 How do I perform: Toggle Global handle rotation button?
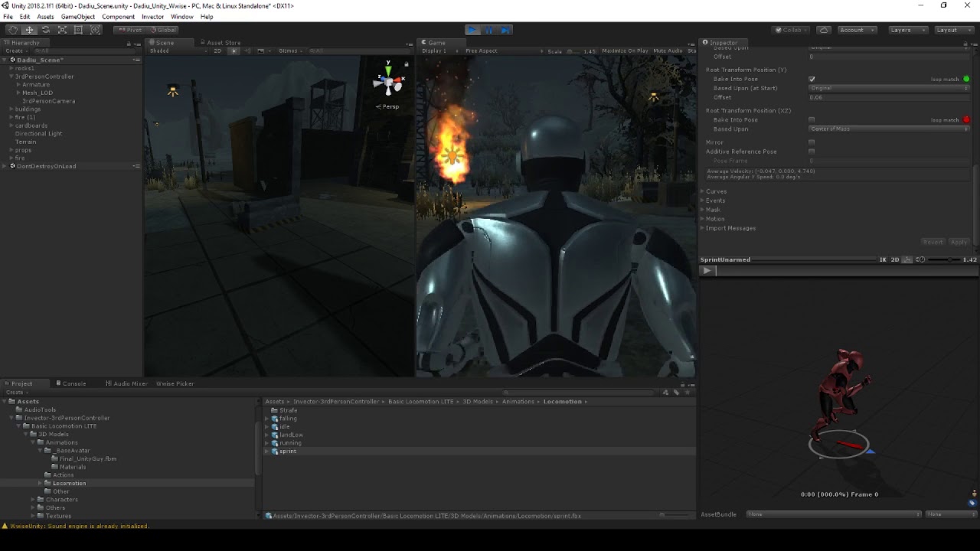point(162,30)
